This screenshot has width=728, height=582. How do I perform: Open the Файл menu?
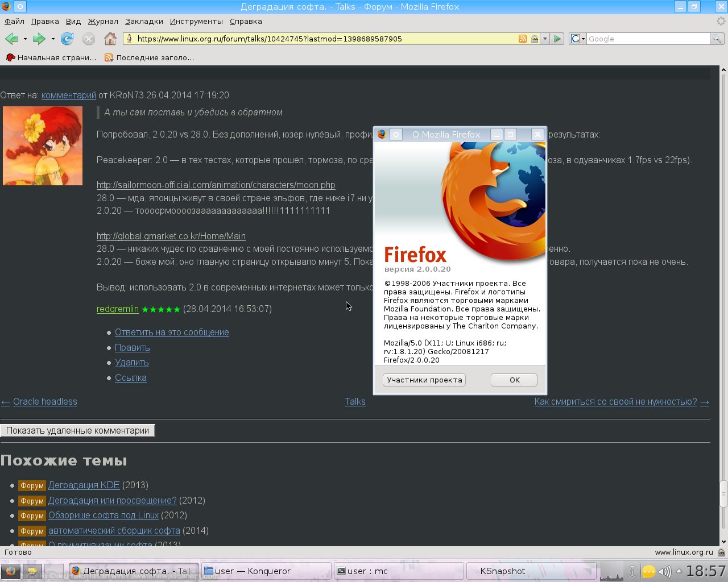[14, 21]
